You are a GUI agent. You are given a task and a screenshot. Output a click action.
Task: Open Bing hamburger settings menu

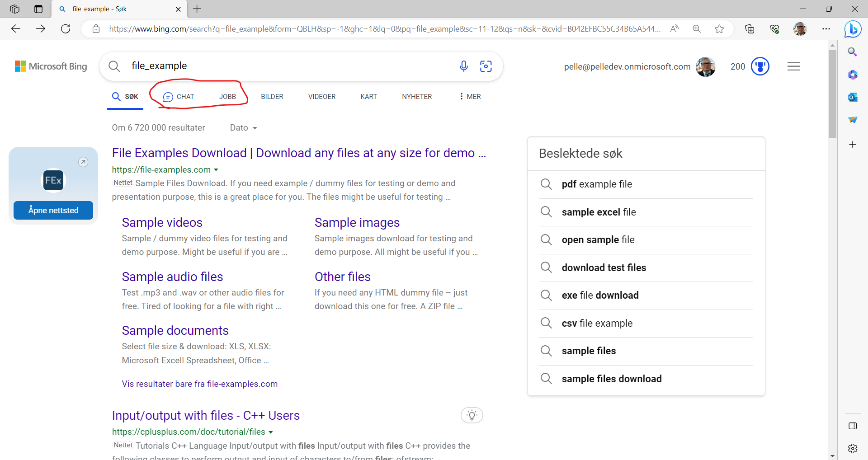pyautogui.click(x=793, y=66)
